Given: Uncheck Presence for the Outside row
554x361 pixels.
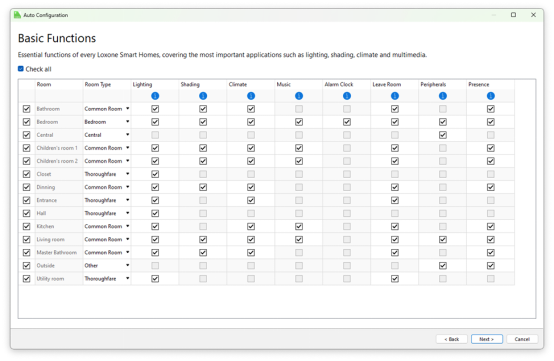Looking at the screenshot, I should tap(491, 266).
